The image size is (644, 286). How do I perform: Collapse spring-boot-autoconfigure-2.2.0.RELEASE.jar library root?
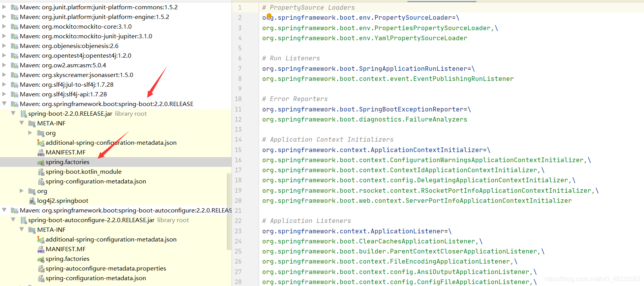13,220
